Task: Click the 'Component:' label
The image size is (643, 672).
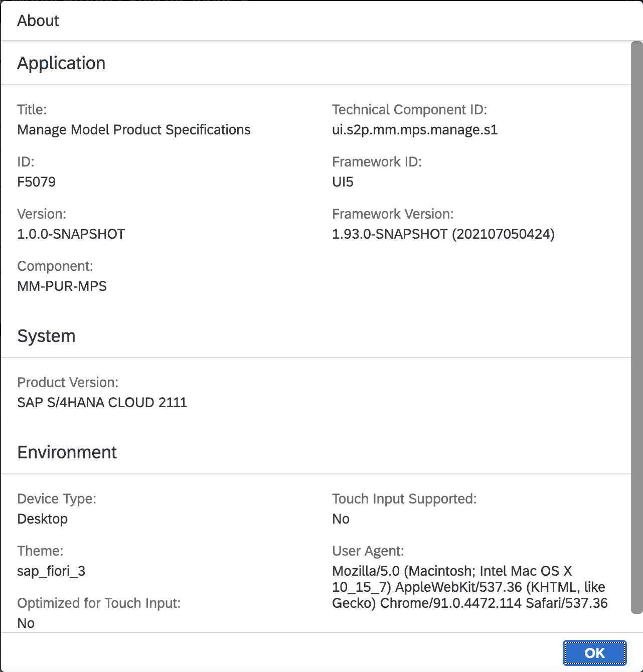Action: (x=55, y=266)
